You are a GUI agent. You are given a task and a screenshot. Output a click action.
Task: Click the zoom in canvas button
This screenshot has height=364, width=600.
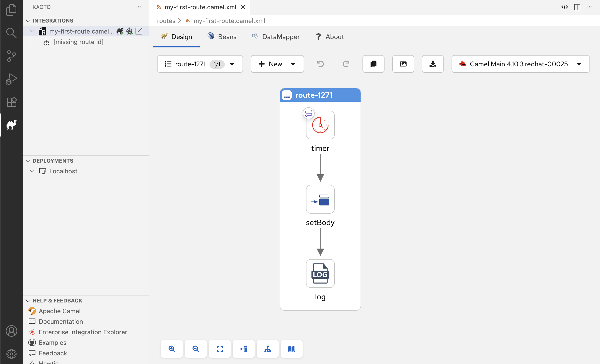click(172, 349)
